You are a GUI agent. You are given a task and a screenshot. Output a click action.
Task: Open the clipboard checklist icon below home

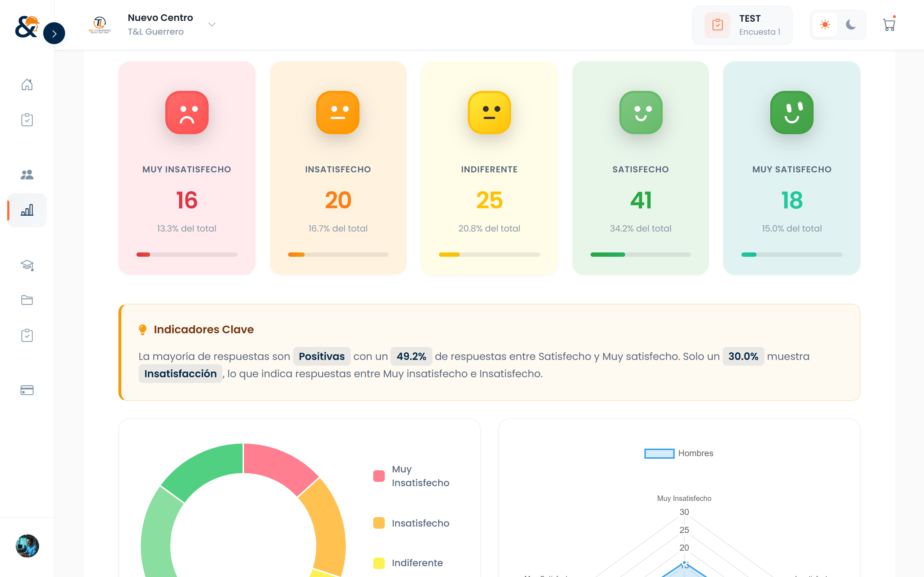[x=27, y=120]
